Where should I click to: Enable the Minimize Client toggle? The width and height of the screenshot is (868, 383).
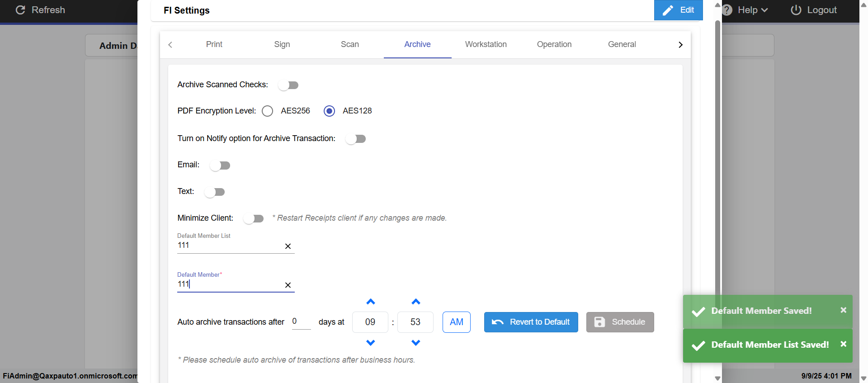(x=254, y=219)
